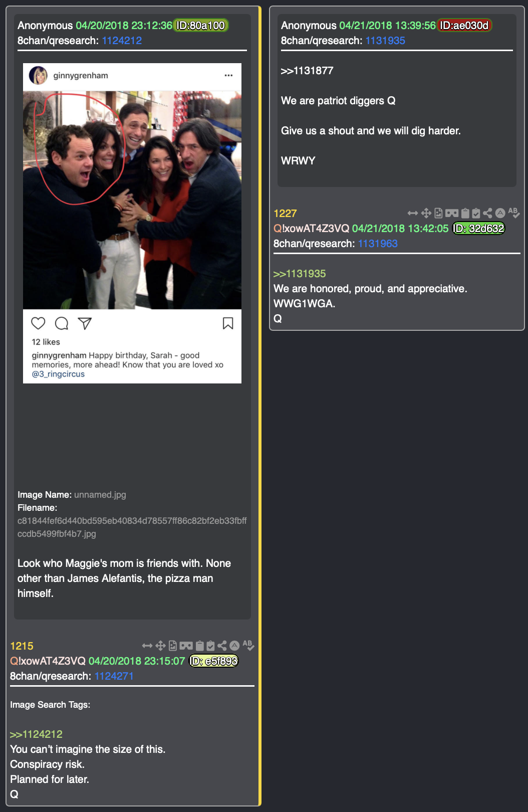528x812 pixels.
Task: Open Q post link 1124271
Action: [114, 676]
